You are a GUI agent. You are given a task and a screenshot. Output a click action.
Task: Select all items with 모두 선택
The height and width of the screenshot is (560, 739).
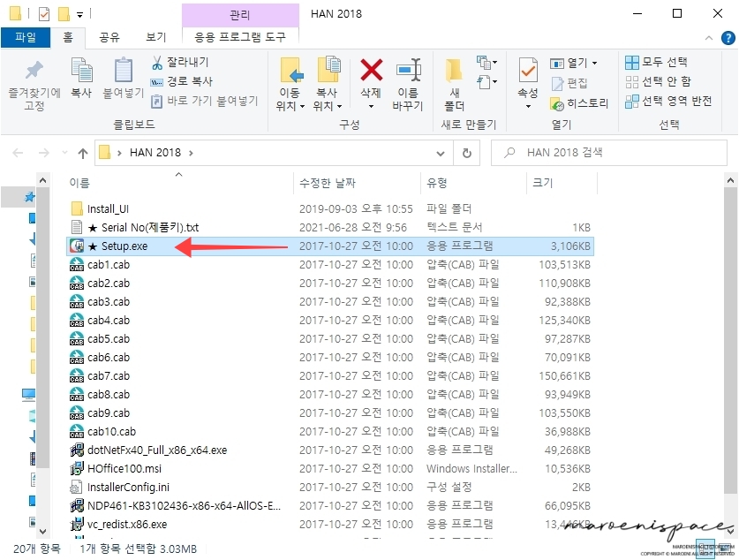(x=659, y=61)
